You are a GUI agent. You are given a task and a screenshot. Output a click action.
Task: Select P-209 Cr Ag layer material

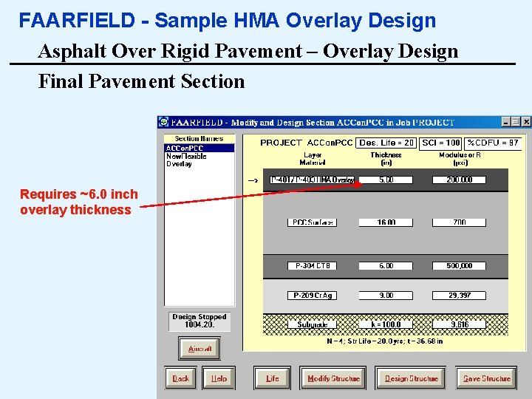(312, 296)
